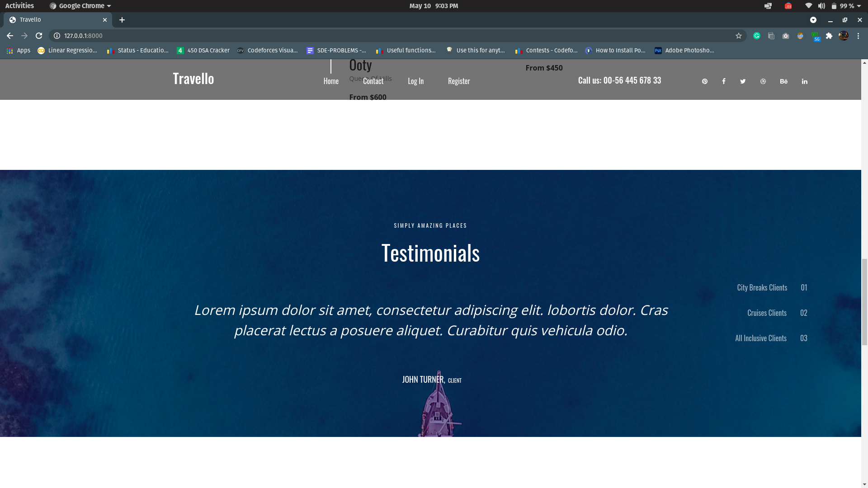Open the Log In nav item

pyautogui.click(x=415, y=81)
